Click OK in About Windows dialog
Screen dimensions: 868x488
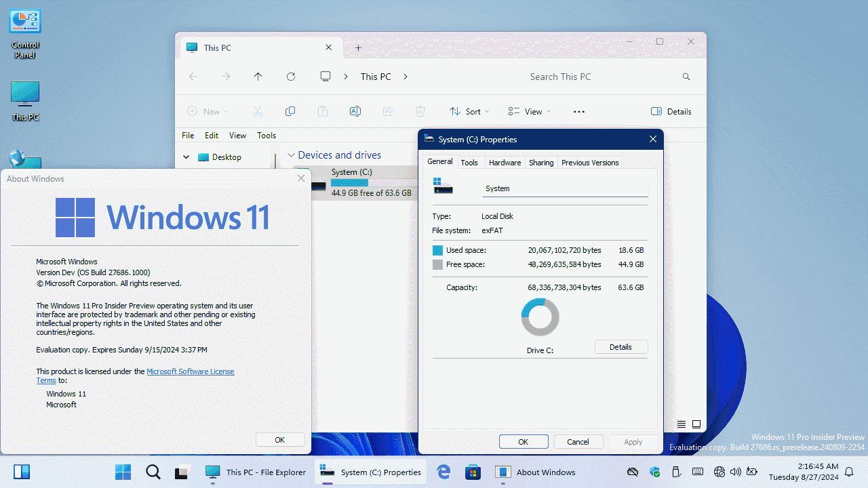click(x=280, y=440)
